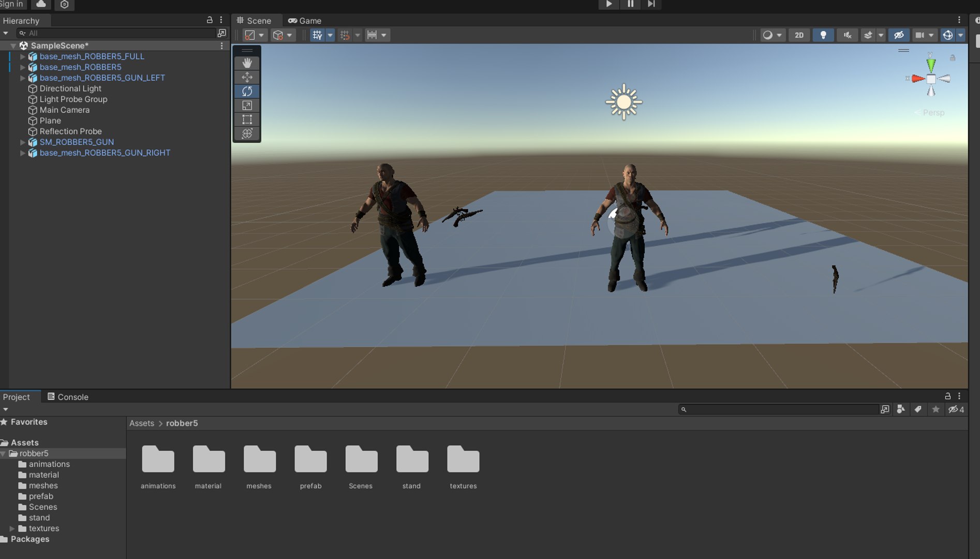Viewport: 980px width, 559px height.
Task: Click the scene effects icon
Action: coord(868,35)
